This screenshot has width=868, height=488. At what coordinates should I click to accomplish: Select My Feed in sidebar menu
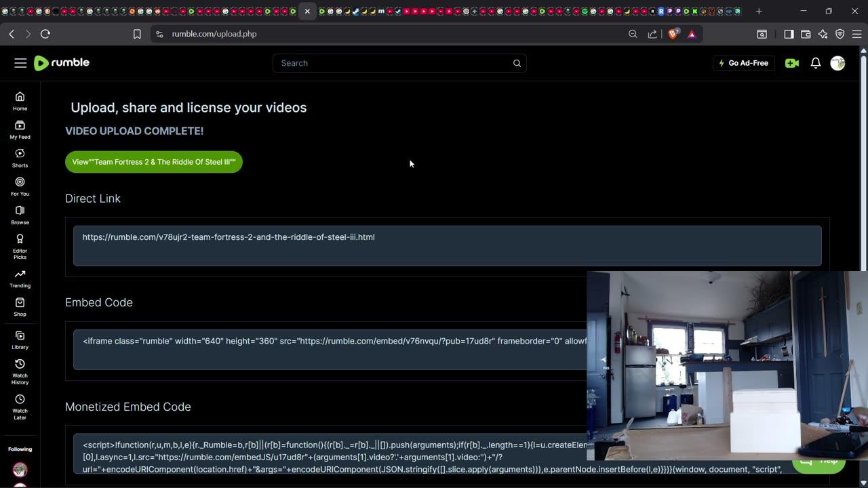[x=20, y=129]
